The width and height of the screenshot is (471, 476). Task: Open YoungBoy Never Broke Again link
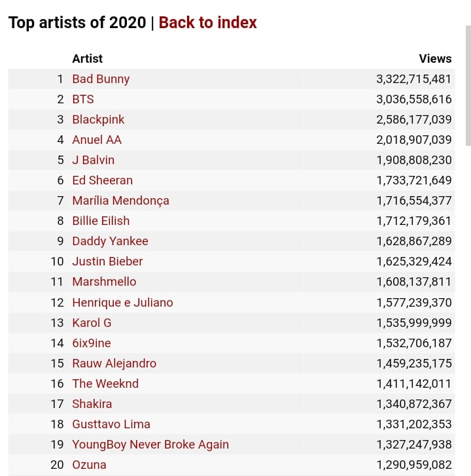point(150,445)
